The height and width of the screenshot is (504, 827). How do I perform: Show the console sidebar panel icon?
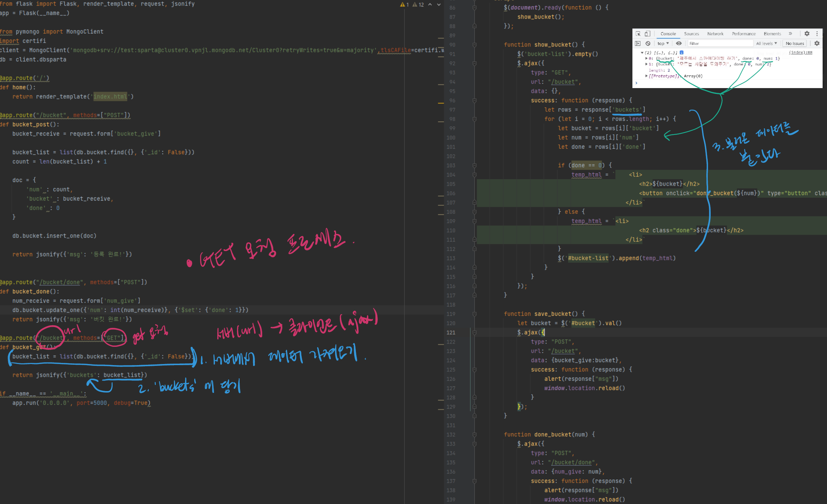coord(638,43)
